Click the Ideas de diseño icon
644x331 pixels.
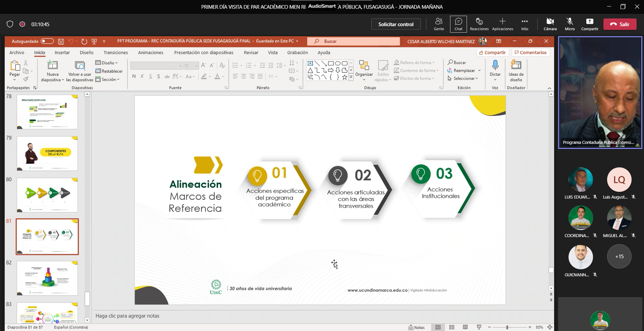click(516, 65)
